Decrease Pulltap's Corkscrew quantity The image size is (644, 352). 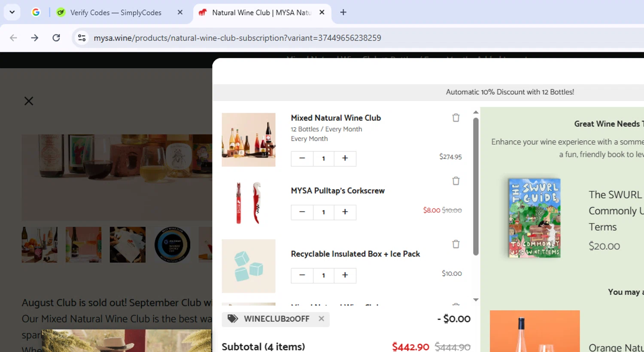(x=302, y=212)
